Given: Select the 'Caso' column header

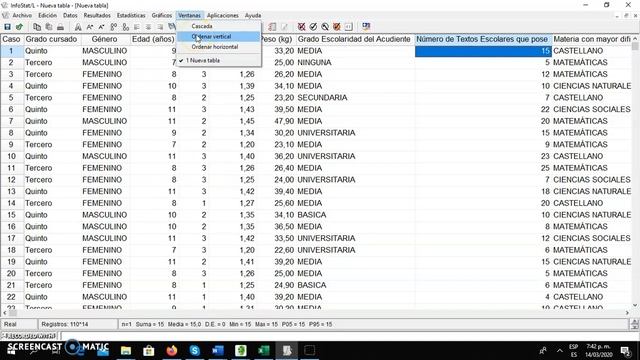Looking at the screenshot, I should (11, 39).
